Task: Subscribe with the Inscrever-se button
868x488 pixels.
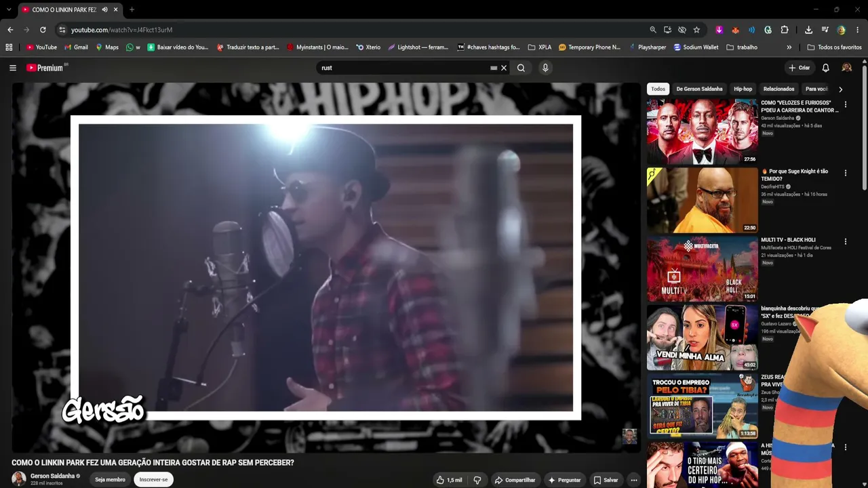Action: point(153,479)
